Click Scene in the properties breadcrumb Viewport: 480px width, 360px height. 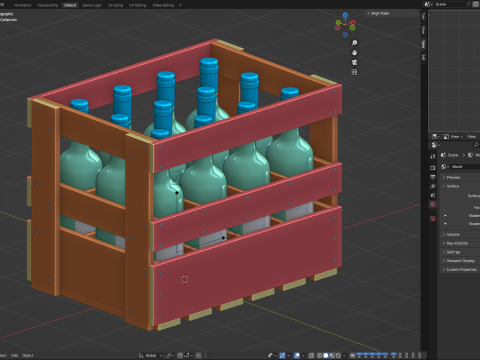click(x=453, y=155)
